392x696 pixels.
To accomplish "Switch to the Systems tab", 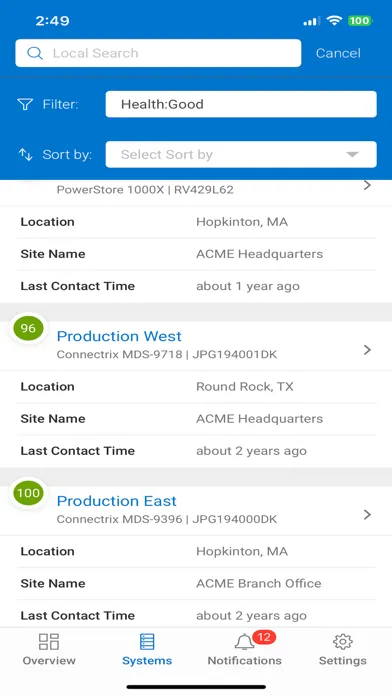I will tap(147, 649).
